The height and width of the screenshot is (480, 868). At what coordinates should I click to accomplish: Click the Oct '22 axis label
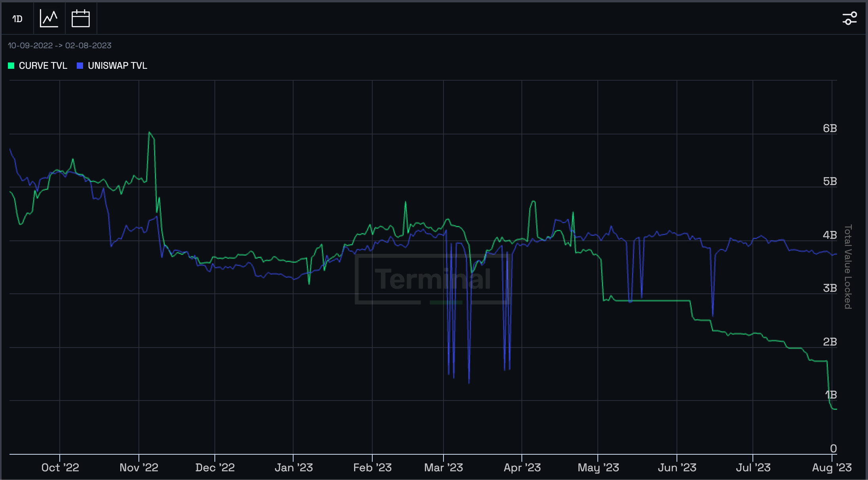60,467
